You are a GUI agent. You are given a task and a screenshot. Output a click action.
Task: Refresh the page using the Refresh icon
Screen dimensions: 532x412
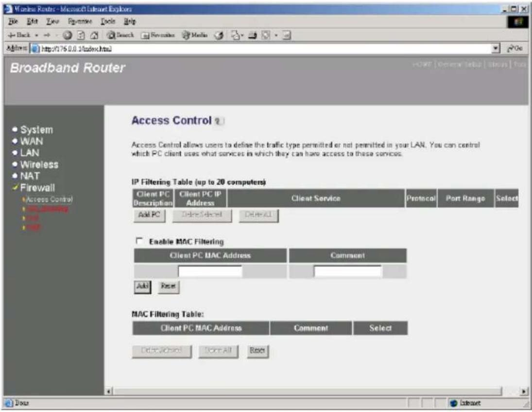tap(81, 35)
